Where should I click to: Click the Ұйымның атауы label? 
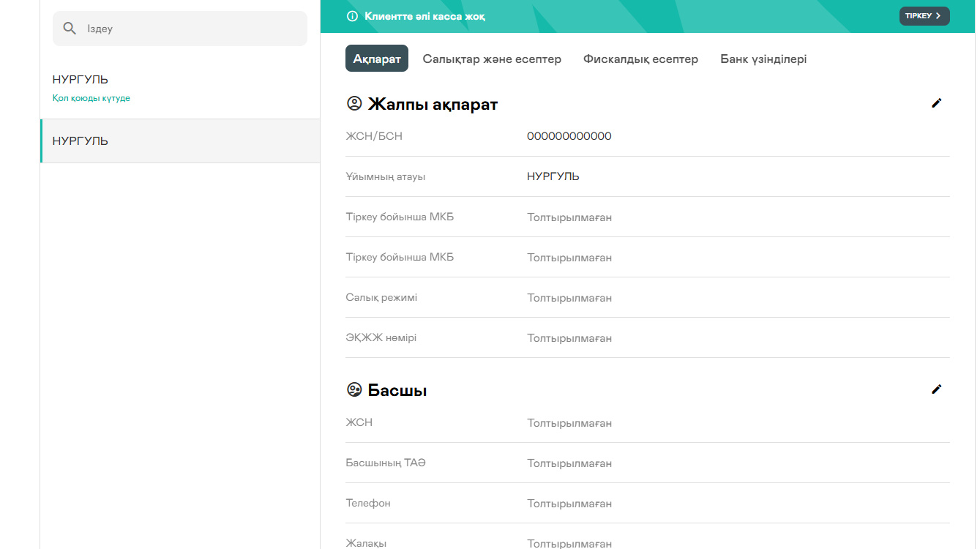coord(385,176)
